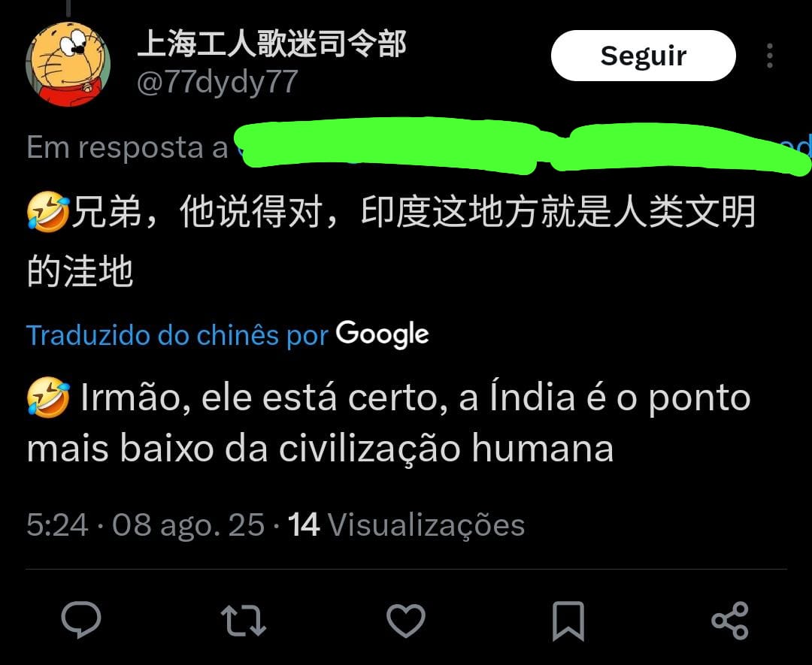The image size is (812, 665).
Task: Open the 14 Visualizações view count
Action: click(407, 524)
